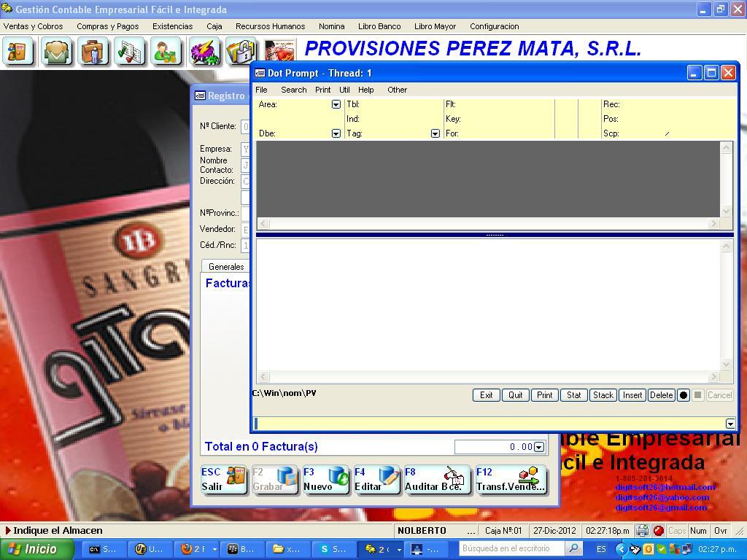Click the horizontal splitter between panes

(x=495, y=235)
